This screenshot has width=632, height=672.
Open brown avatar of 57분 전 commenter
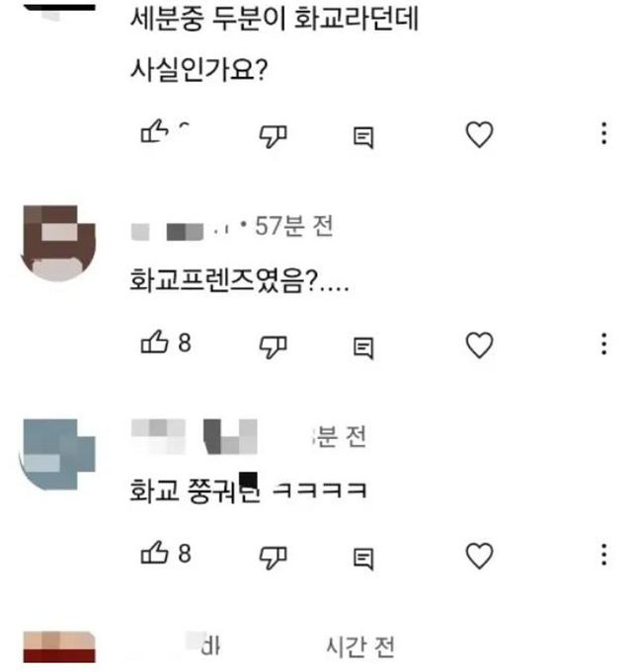(58, 243)
